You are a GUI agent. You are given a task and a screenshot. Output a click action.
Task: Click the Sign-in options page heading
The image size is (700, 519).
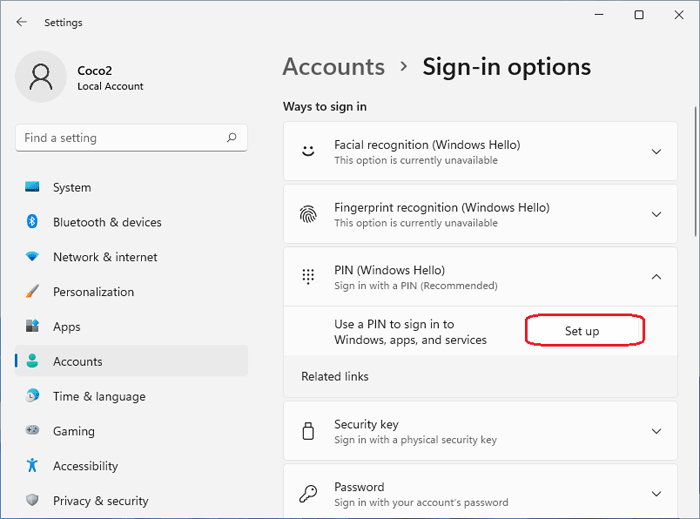point(507,67)
